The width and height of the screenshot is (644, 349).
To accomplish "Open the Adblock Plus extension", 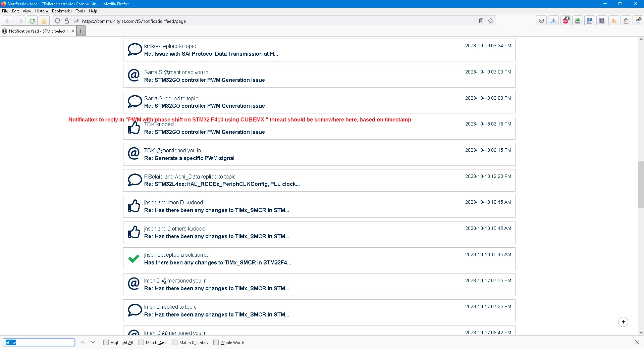I will coord(566,21).
